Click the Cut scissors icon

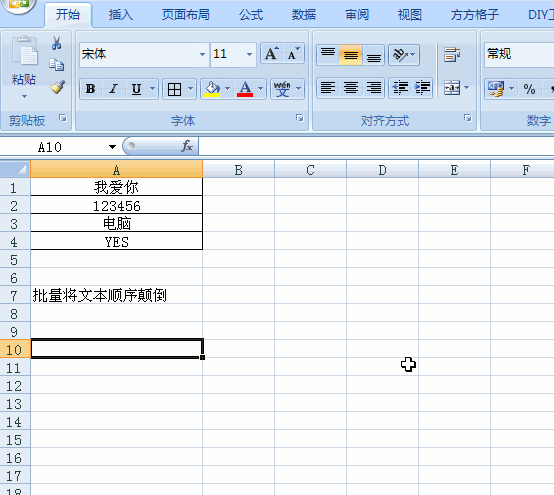pyautogui.click(x=57, y=43)
